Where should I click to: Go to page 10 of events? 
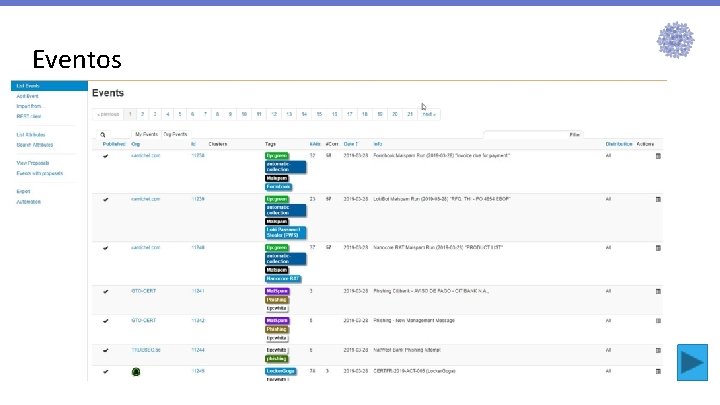click(x=244, y=114)
